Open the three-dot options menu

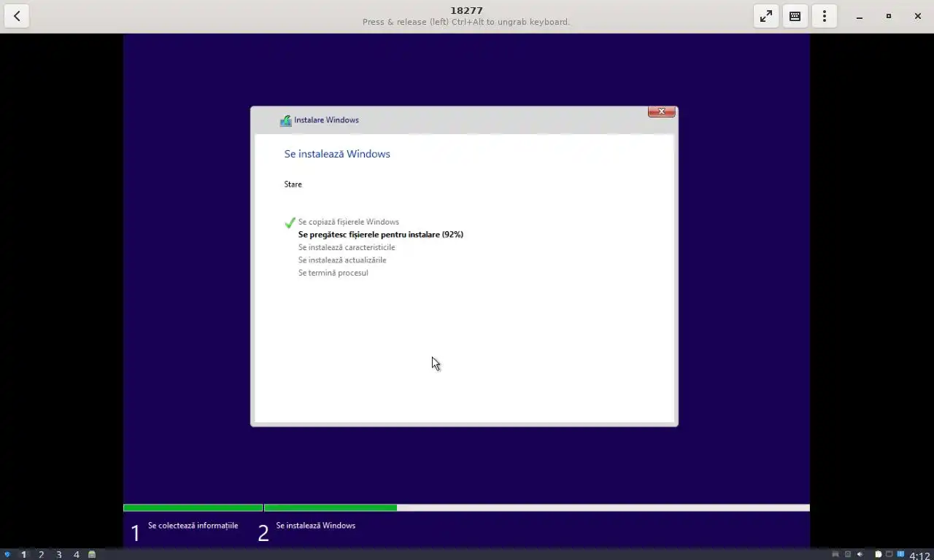click(x=825, y=16)
